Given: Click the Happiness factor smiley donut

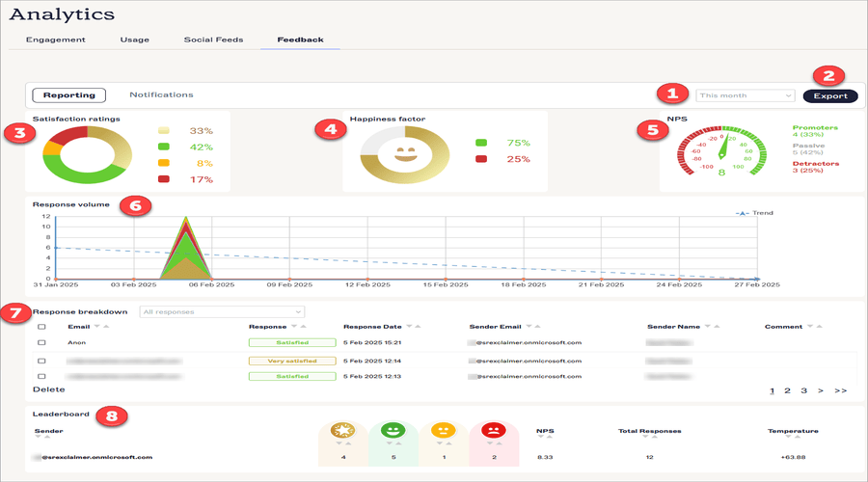Looking at the screenshot, I should click(405, 154).
